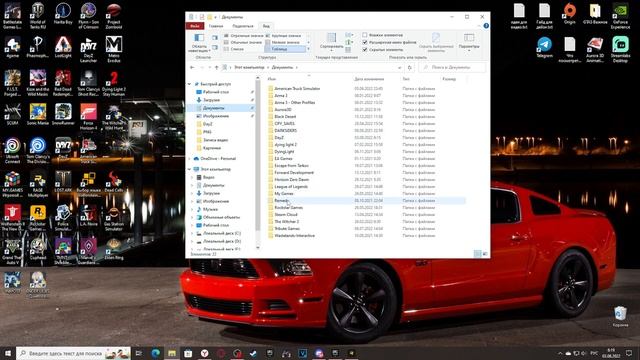640x360 pixels.
Task: Focus the Поиск в Документы search field
Action: click(452, 67)
